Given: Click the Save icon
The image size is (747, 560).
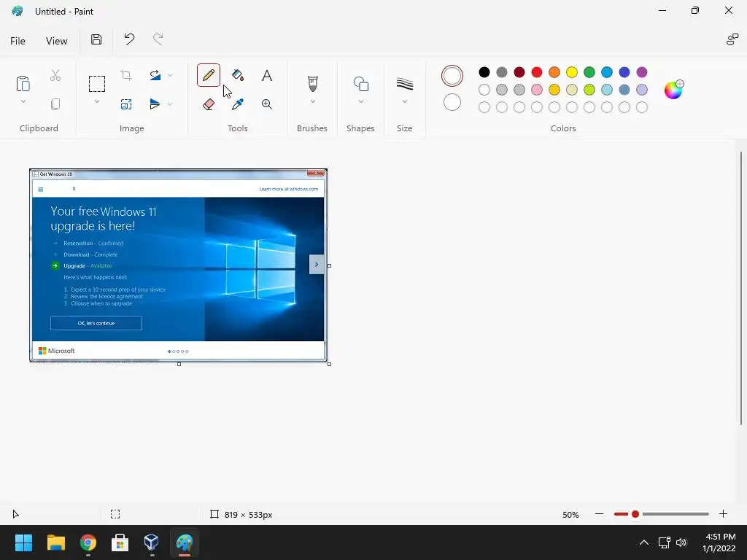Looking at the screenshot, I should [96, 39].
